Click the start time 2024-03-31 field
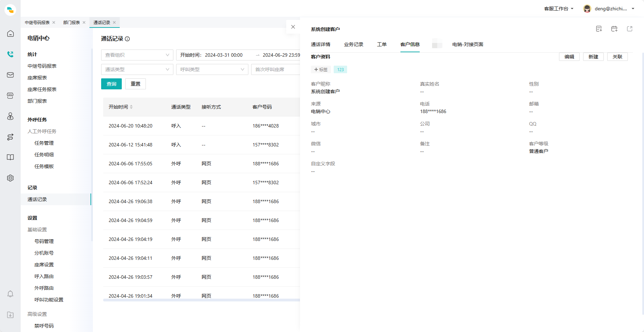The width and height of the screenshot is (644, 332). point(224,55)
